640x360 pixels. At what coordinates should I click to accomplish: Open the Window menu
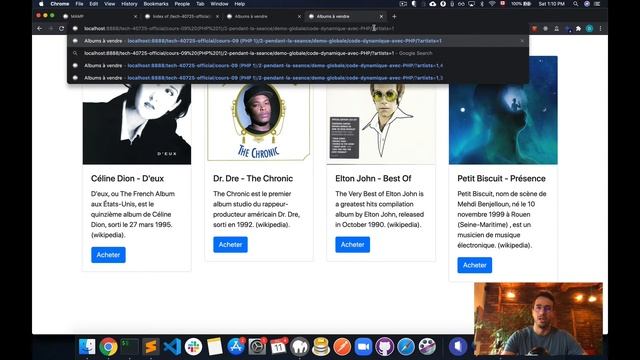point(219,4)
